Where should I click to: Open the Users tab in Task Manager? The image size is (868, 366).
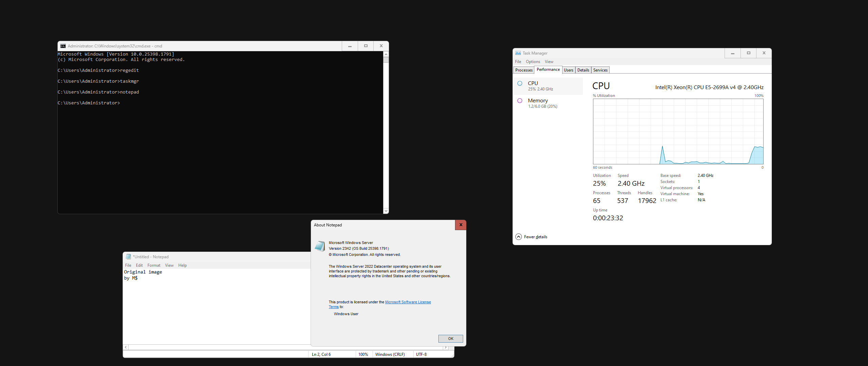click(569, 70)
